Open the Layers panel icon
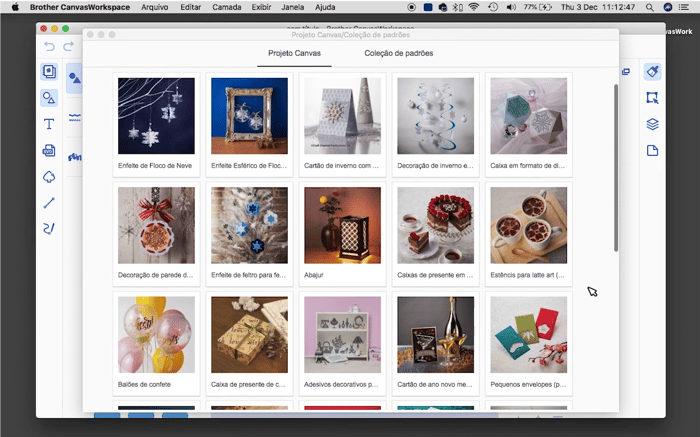This screenshot has height=437, width=700. click(x=652, y=124)
